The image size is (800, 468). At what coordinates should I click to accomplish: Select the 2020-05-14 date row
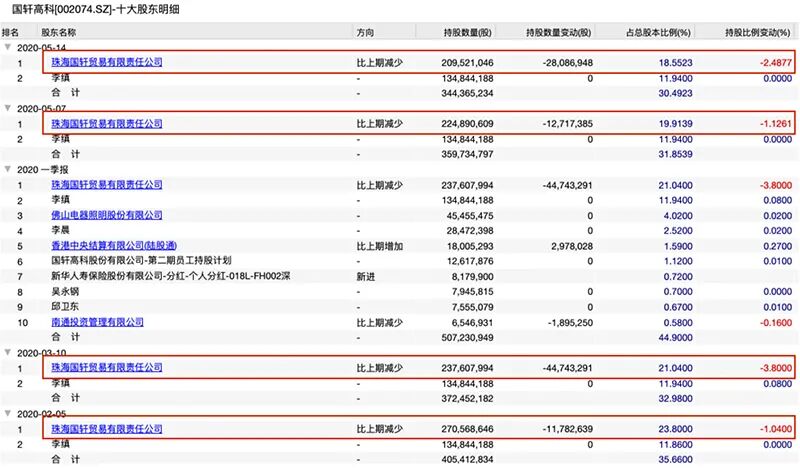point(42,48)
